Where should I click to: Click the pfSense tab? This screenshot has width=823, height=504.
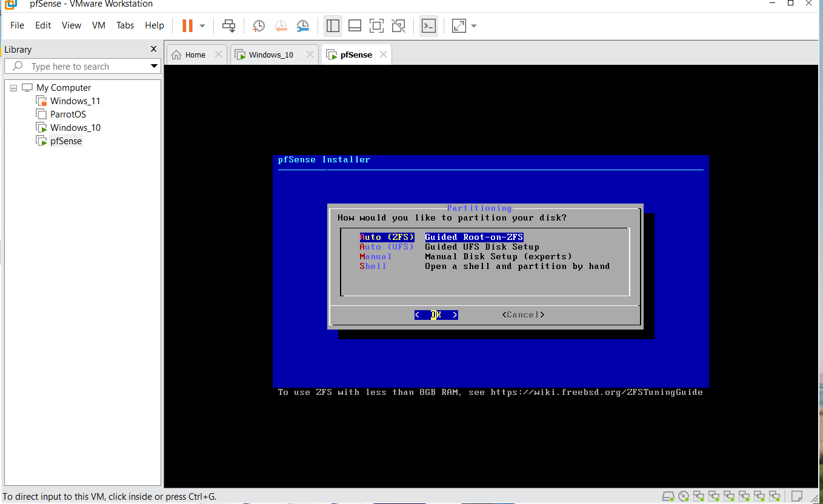[356, 55]
